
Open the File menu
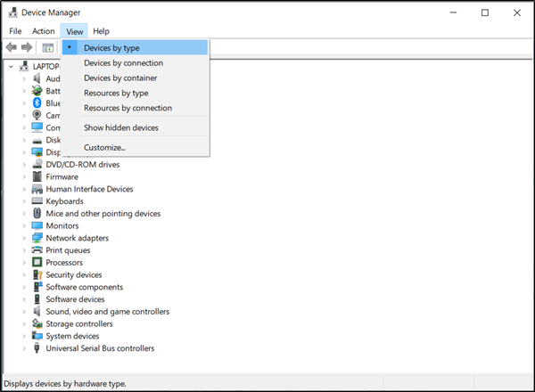[x=15, y=31]
